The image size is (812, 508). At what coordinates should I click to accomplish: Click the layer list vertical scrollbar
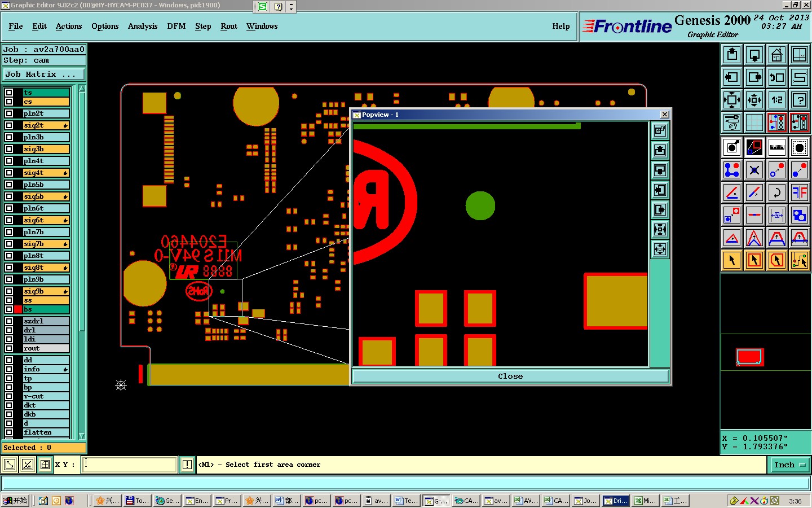82,212
